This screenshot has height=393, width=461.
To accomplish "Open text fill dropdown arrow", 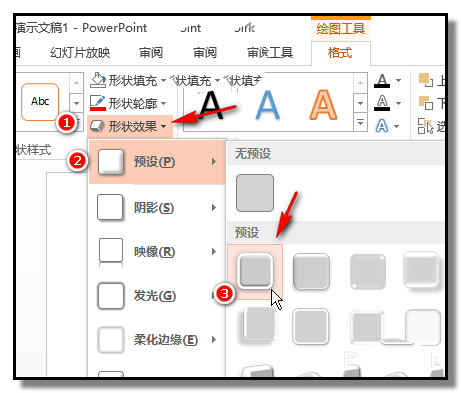I will (x=398, y=80).
